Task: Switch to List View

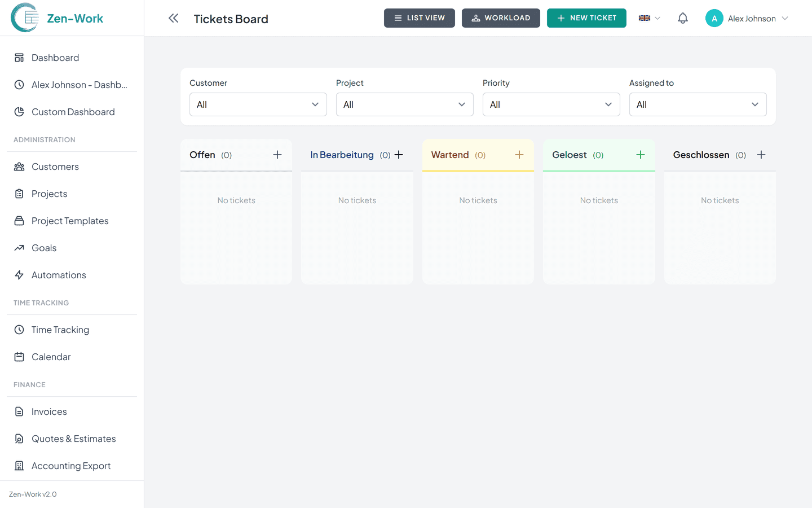Action: [419, 18]
